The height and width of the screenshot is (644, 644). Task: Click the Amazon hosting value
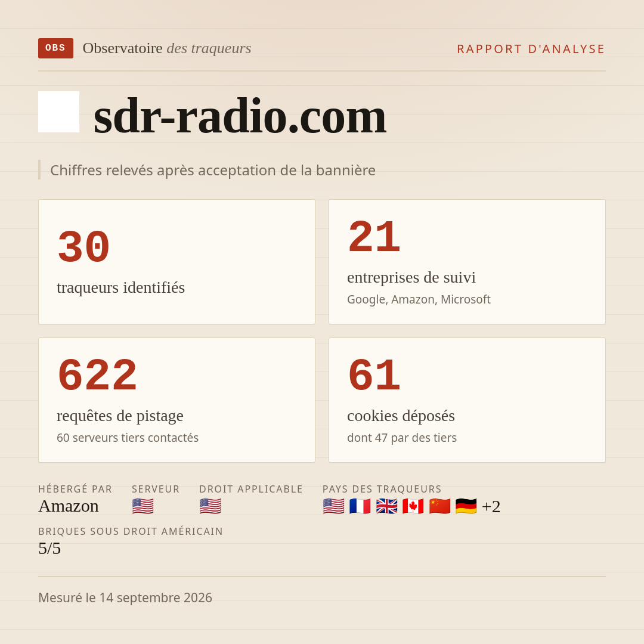(69, 506)
